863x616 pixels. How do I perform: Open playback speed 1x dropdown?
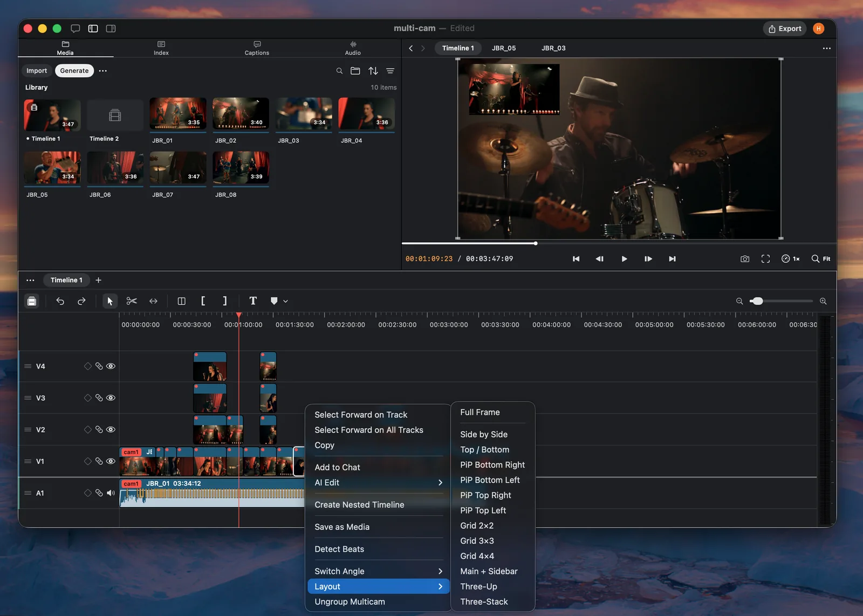tap(791, 259)
